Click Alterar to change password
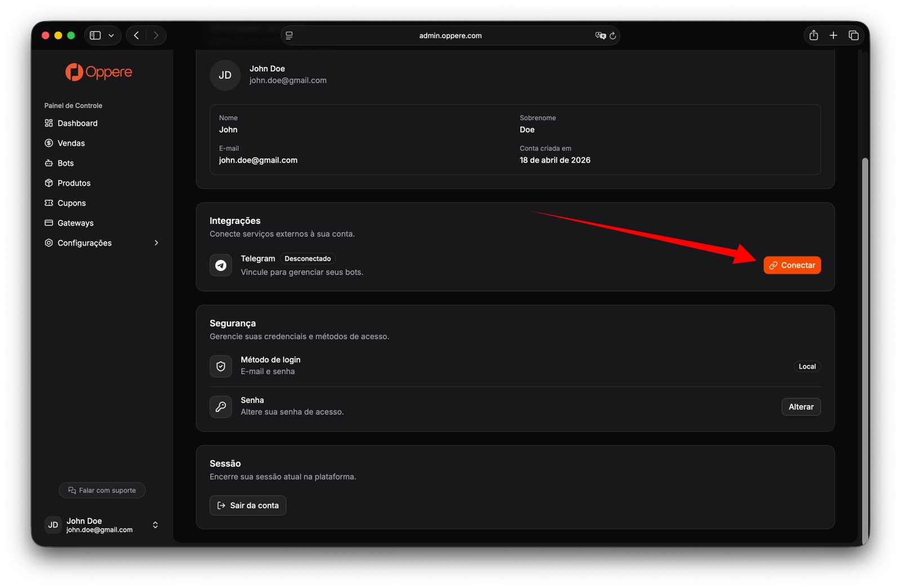This screenshot has width=901, height=588. click(x=800, y=407)
